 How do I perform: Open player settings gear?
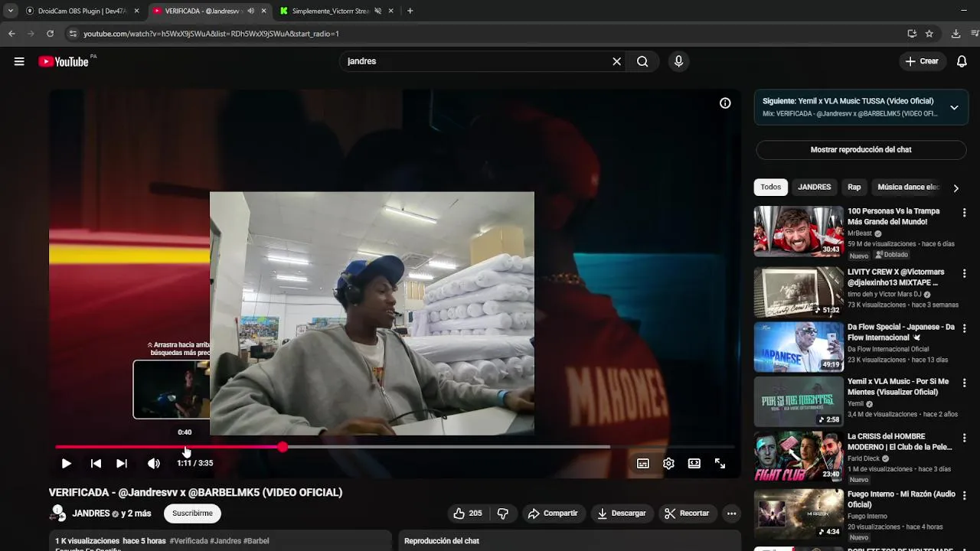[x=668, y=463]
